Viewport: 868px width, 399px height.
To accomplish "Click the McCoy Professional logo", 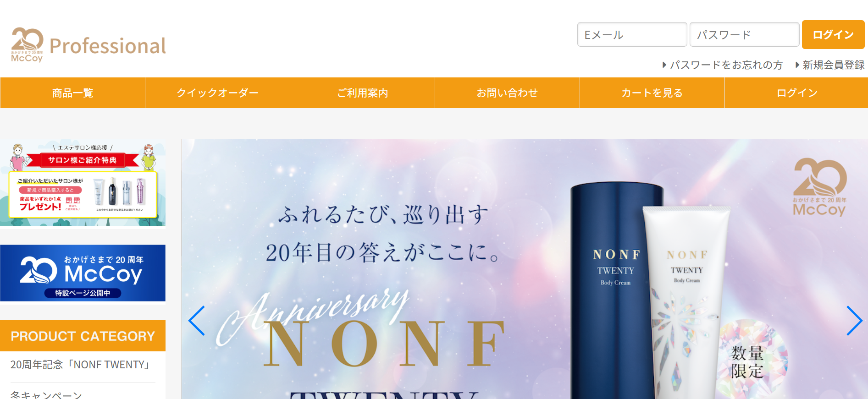I will tap(88, 45).
